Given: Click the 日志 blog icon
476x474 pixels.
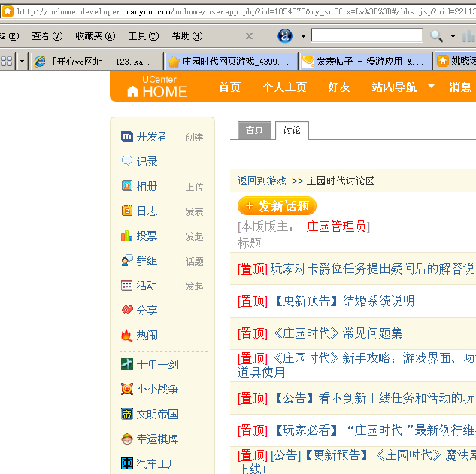Looking at the screenshot, I should [127, 211].
